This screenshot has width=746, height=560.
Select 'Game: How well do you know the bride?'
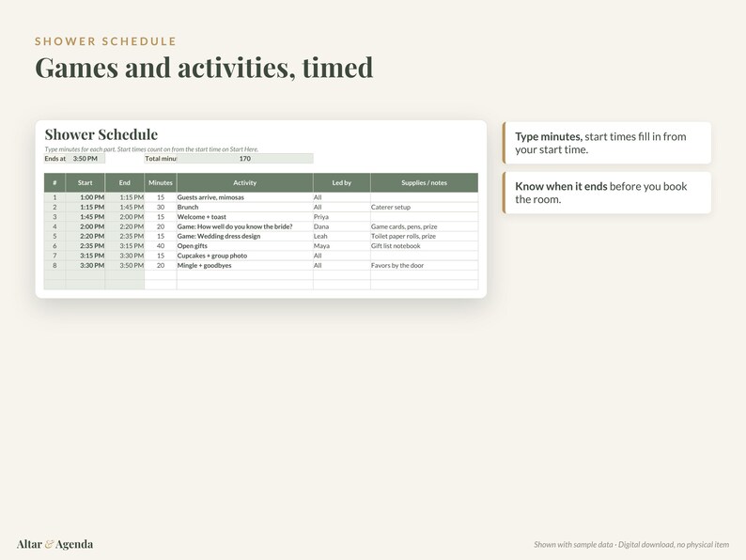(245, 226)
